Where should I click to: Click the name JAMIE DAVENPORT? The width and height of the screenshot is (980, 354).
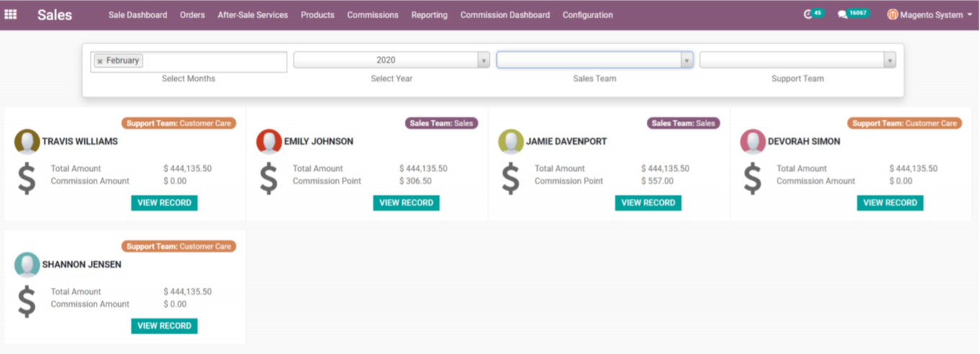pyautogui.click(x=567, y=141)
